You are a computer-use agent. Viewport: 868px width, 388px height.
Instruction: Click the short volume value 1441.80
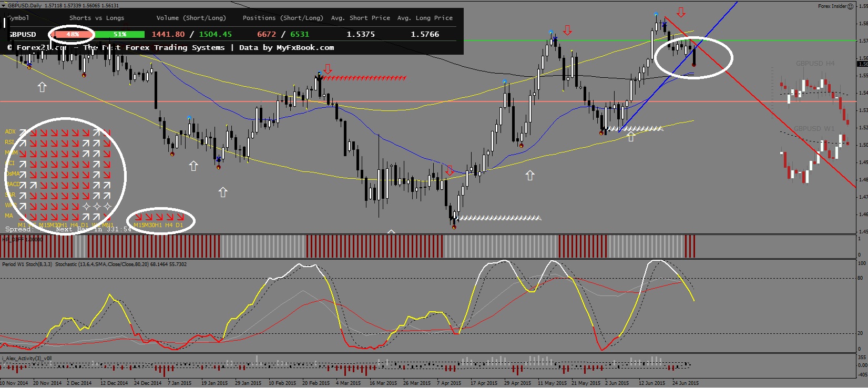pyautogui.click(x=168, y=34)
